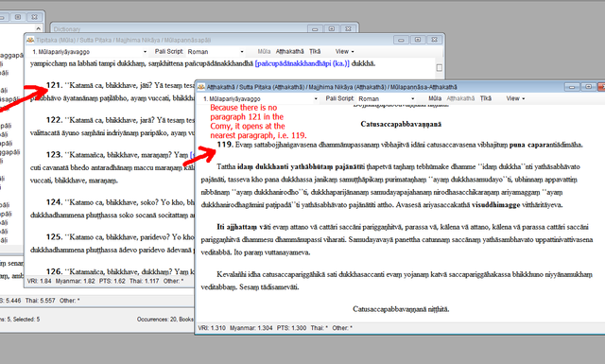Click Myanmar: 1.304 in the Aṭṭhakathā status bar
This screenshot has width=605, height=364.
point(251,328)
